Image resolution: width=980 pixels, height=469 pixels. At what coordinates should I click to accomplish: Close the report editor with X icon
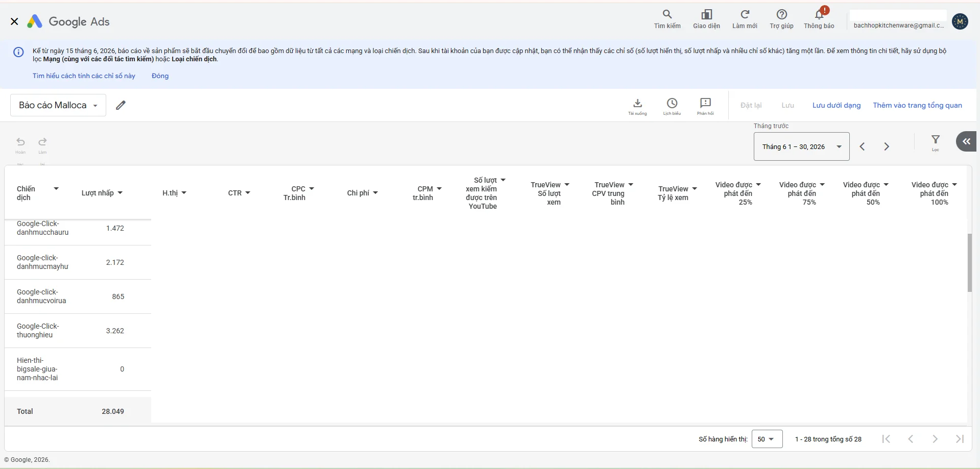(x=14, y=21)
